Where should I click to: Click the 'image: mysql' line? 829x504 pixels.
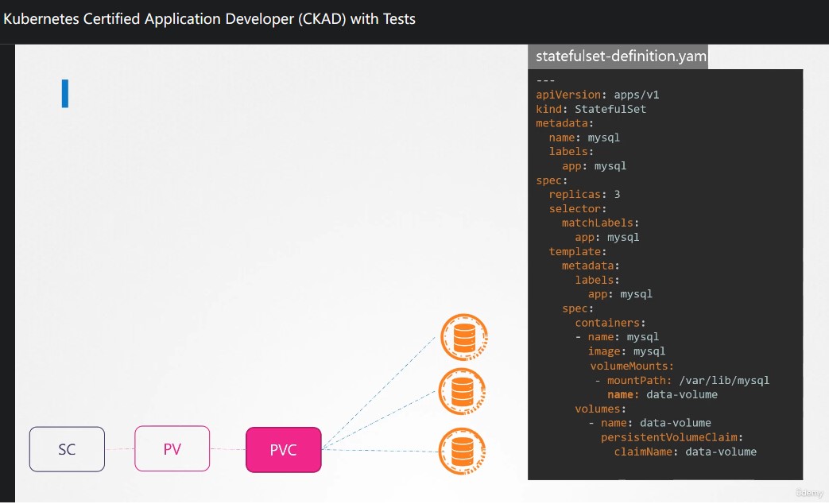pyautogui.click(x=626, y=351)
